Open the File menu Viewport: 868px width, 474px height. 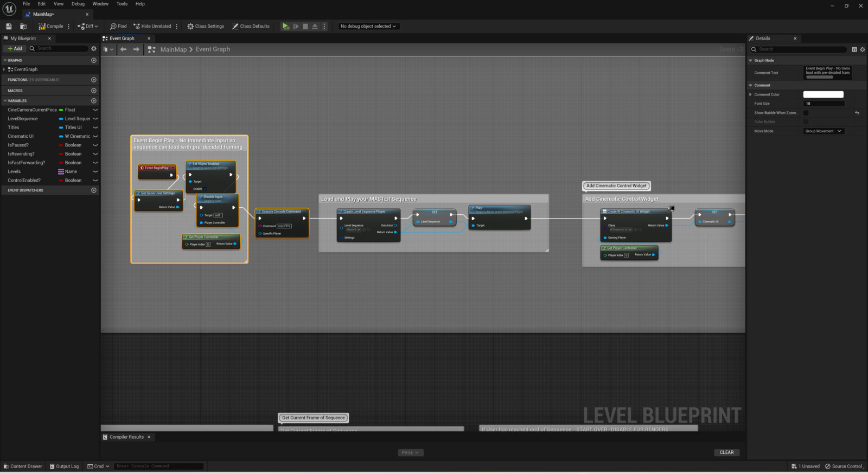(26, 4)
